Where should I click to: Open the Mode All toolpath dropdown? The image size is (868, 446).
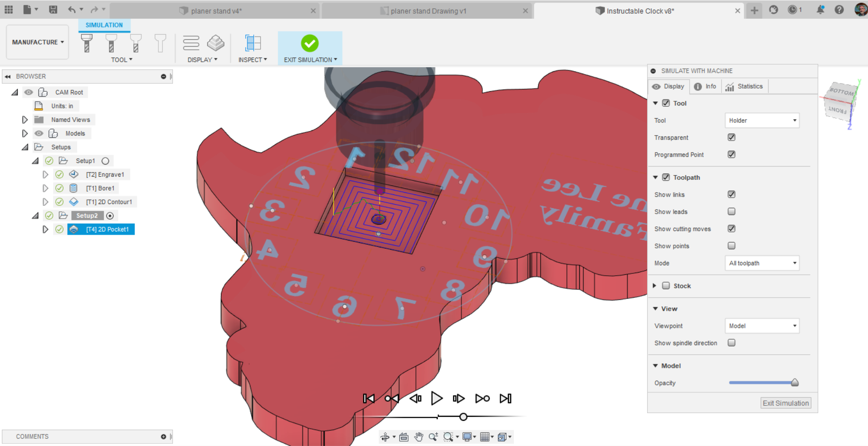coord(762,263)
